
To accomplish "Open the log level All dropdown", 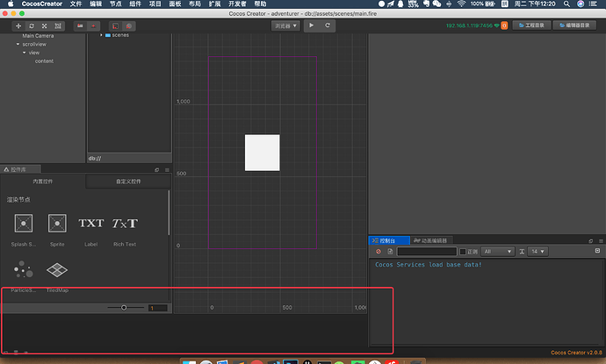I will [497, 252].
